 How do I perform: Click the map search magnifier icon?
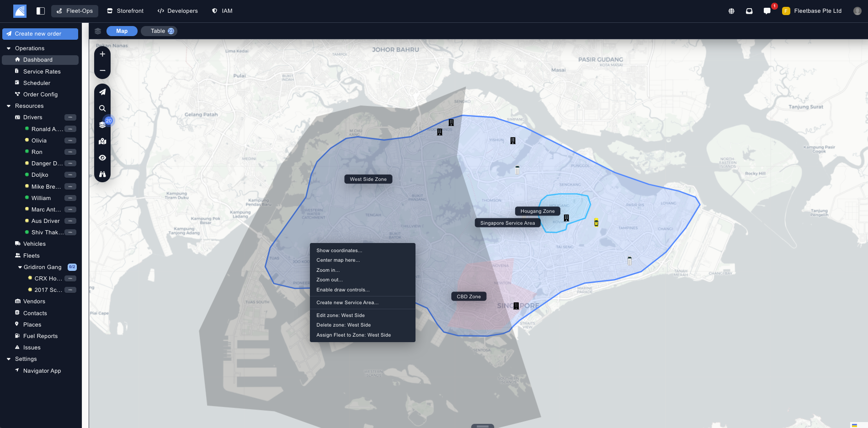click(x=102, y=109)
